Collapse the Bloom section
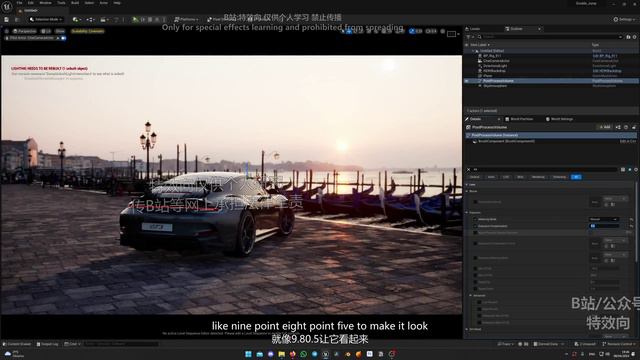This screenshot has height=360, width=640. pos(467,191)
